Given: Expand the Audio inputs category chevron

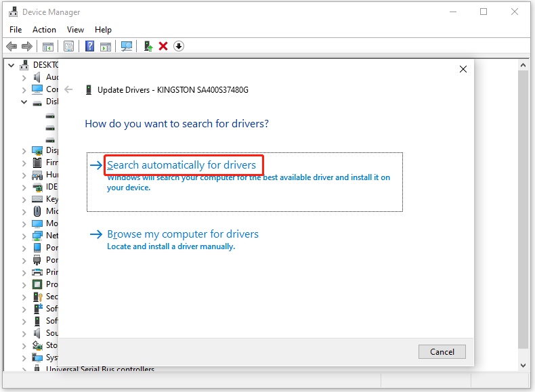Looking at the screenshot, I should pos(24,78).
